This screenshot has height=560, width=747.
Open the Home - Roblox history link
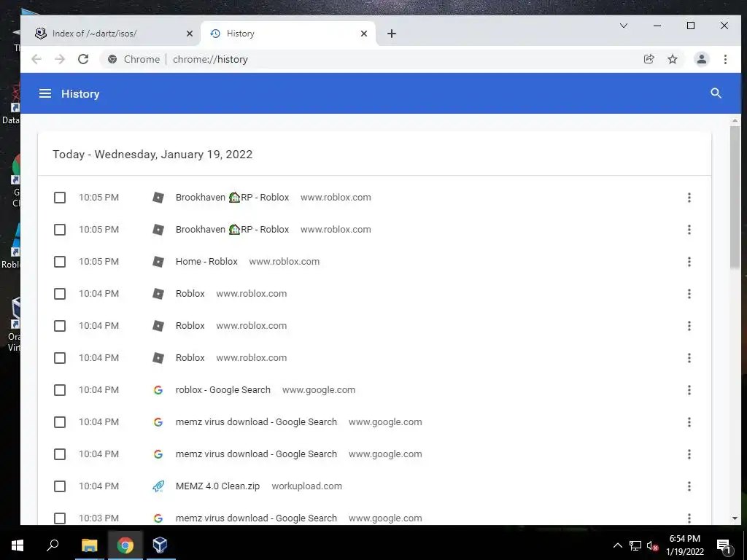click(206, 262)
